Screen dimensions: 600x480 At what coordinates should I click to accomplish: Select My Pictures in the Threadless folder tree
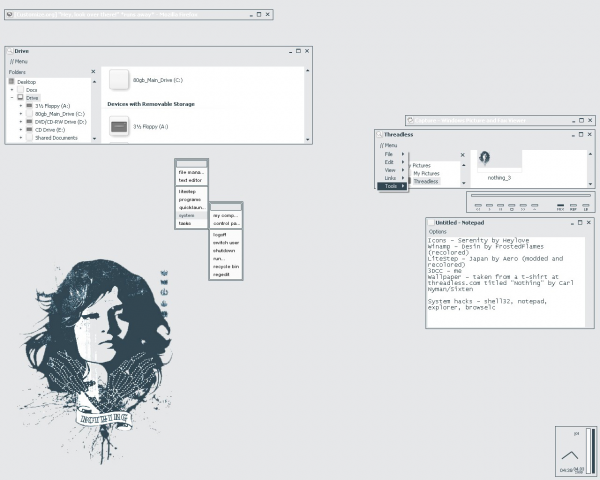tap(426, 173)
